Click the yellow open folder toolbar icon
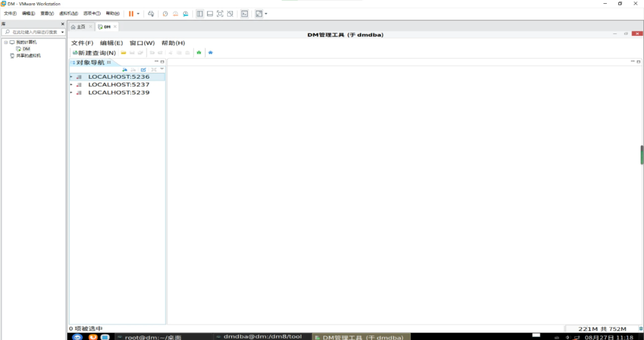This screenshot has height=340, width=644. [124, 53]
